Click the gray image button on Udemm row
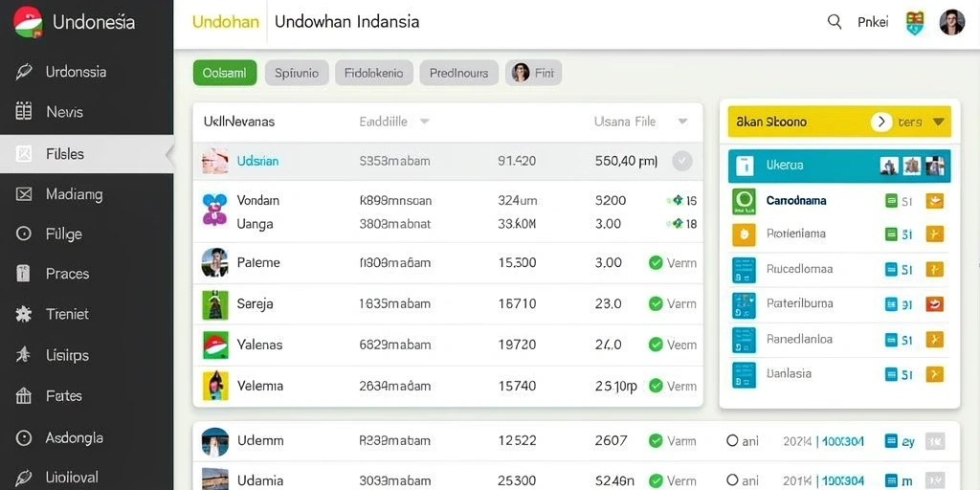Screen dimensions: 980x490 pos(934,441)
